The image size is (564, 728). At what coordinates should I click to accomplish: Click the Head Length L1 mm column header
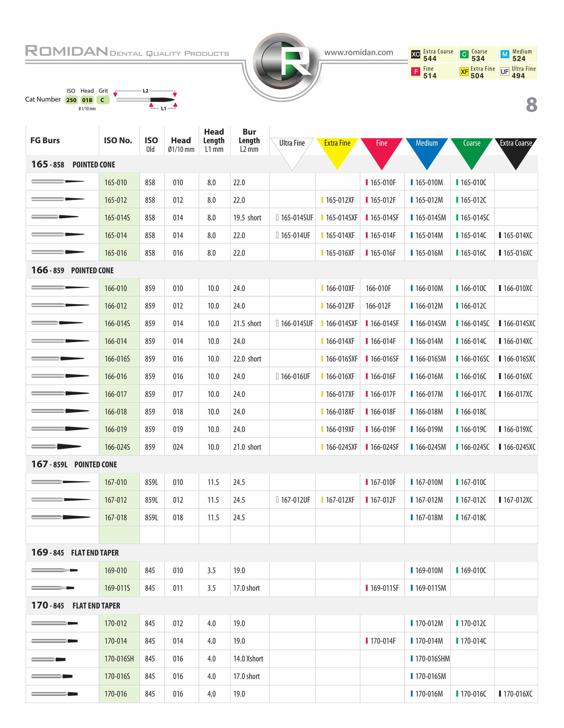pyautogui.click(x=214, y=140)
